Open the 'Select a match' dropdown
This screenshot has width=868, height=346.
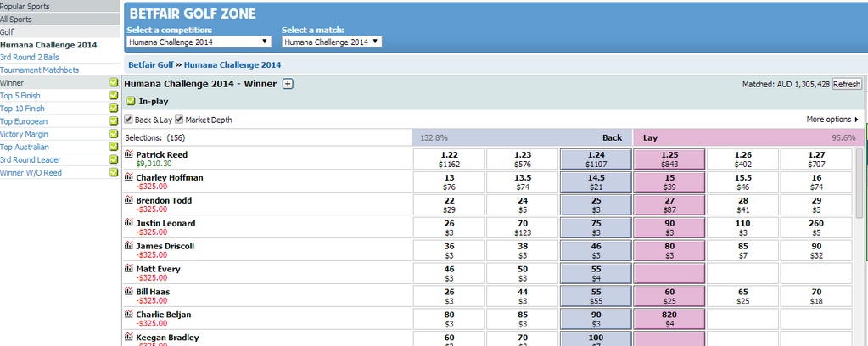[x=332, y=42]
